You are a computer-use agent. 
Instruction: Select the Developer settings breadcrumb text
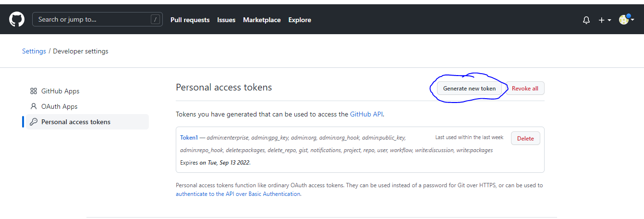[81, 51]
